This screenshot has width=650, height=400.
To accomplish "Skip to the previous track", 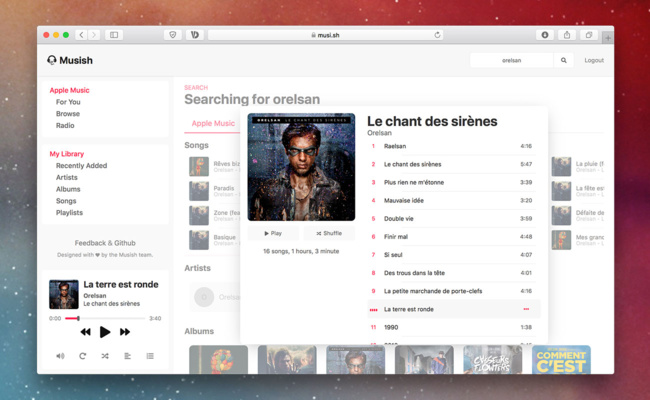I will coord(85,332).
